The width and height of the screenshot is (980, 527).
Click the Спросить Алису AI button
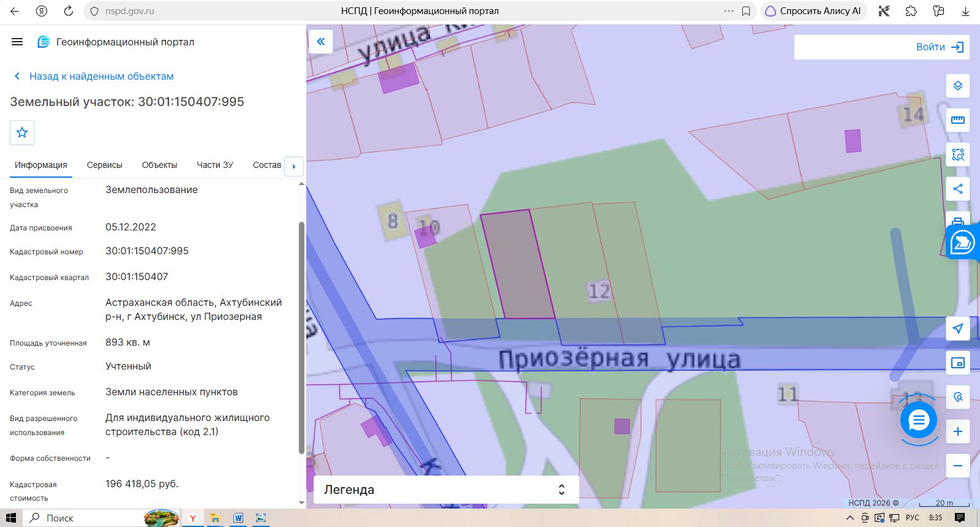pos(813,11)
